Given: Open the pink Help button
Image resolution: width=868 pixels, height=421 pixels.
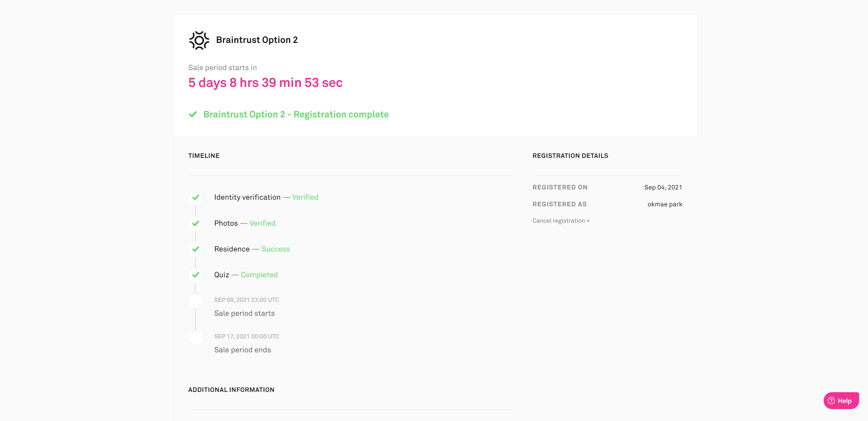Looking at the screenshot, I should coord(841,401).
